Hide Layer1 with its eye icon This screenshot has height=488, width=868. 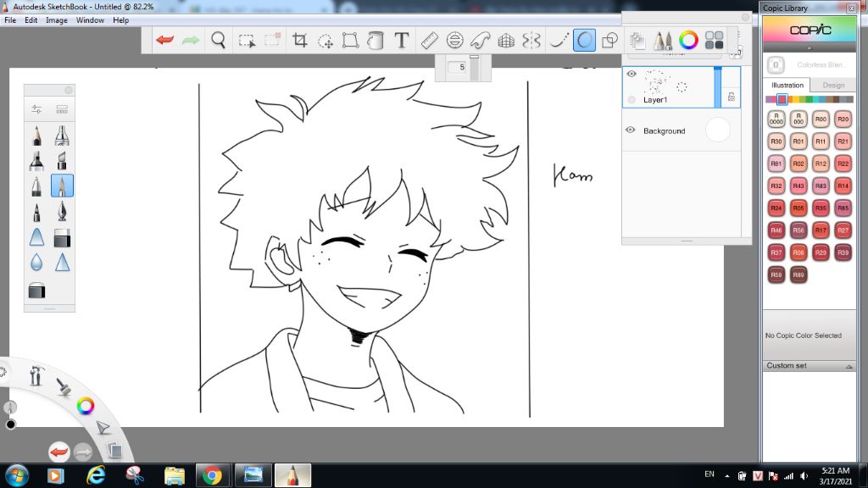[x=631, y=74]
